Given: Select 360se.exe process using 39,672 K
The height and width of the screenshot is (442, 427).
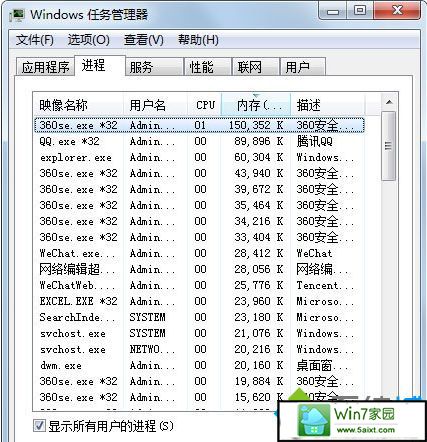Looking at the screenshot, I should click(x=199, y=189).
